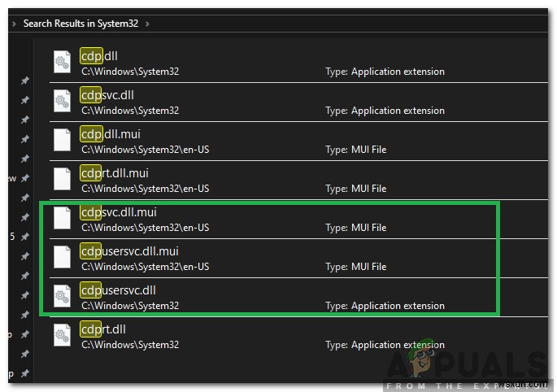
Task: Click path C:\Windows\System32 under cdpusersvc.dll
Action: (130, 307)
